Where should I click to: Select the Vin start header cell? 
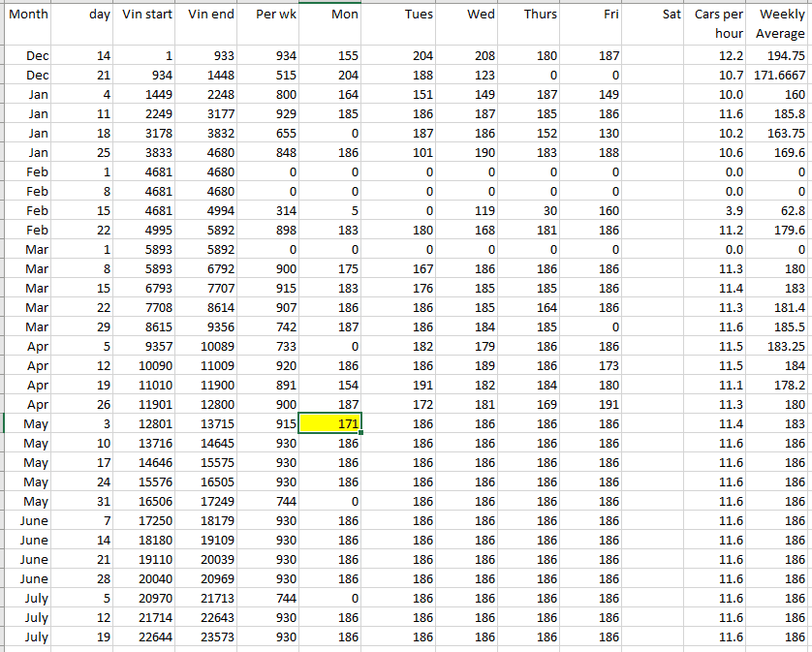point(147,16)
